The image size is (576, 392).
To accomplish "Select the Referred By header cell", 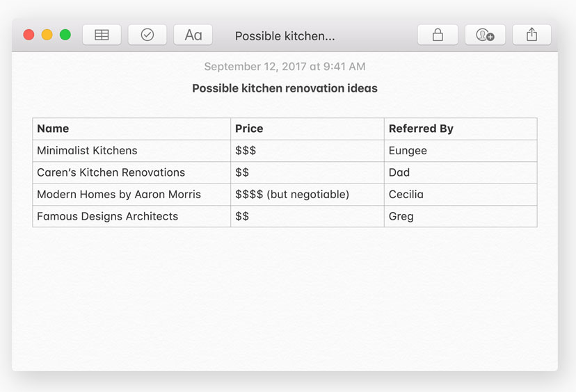I will (x=461, y=129).
